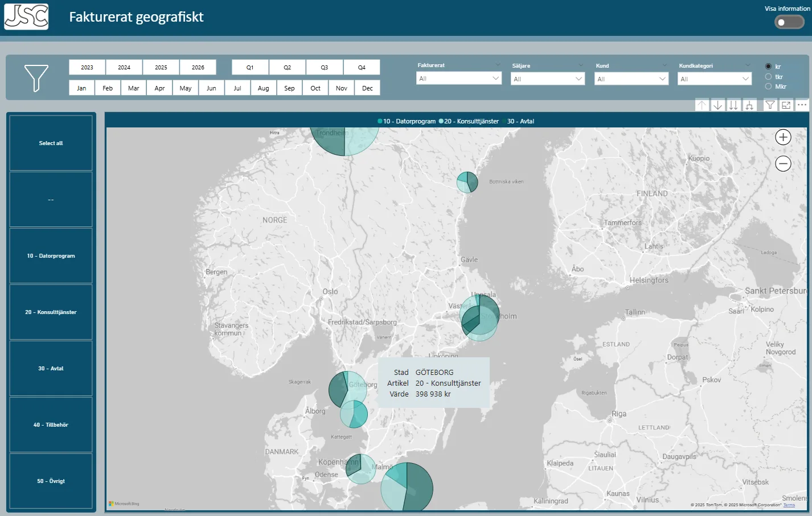The width and height of the screenshot is (812, 516).
Task: Click 10 - Datorprogram legend color dot
Action: [x=380, y=121]
